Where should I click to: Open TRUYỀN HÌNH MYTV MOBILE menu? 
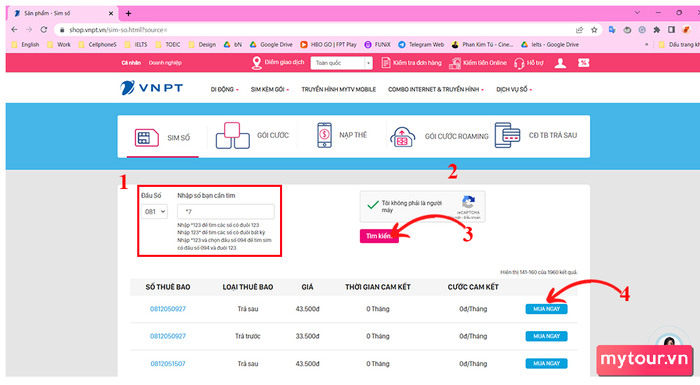coord(338,89)
